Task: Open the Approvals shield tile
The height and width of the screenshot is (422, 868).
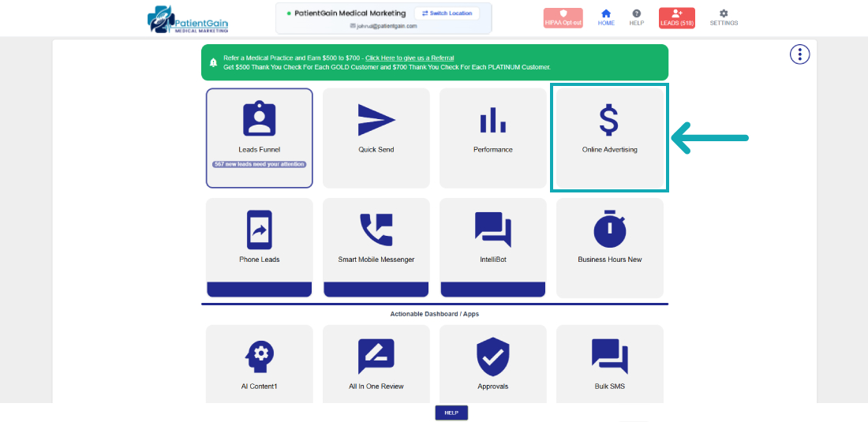Action: [x=492, y=364]
